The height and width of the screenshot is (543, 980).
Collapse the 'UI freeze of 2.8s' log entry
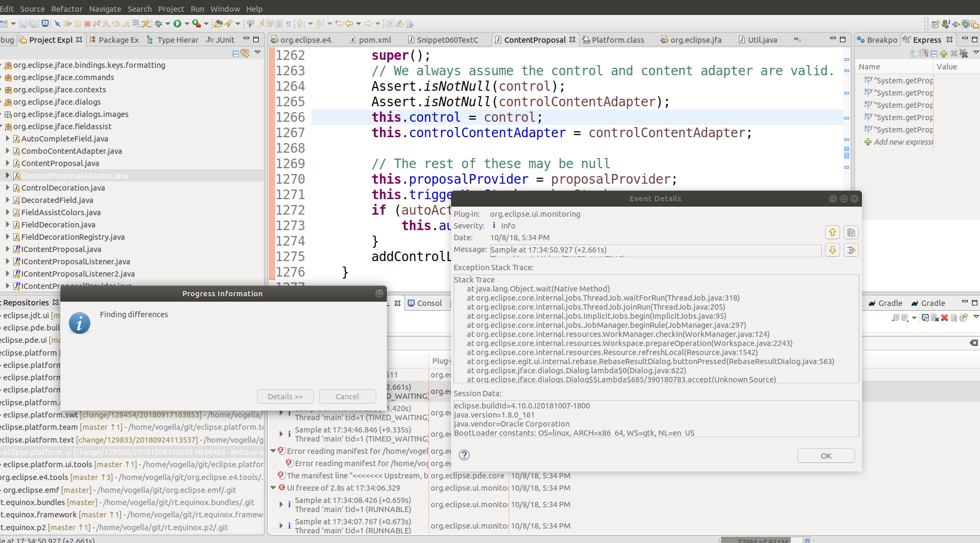tap(273, 488)
